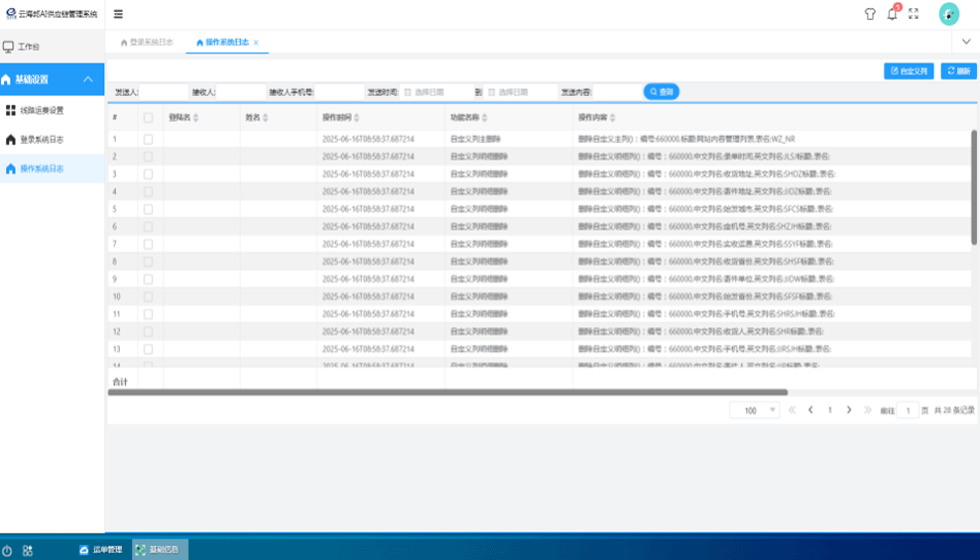Viewport: 980px width, 560px height.
Task: Click the horizontal scrollbar under the table
Action: pyautogui.click(x=446, y=392)
